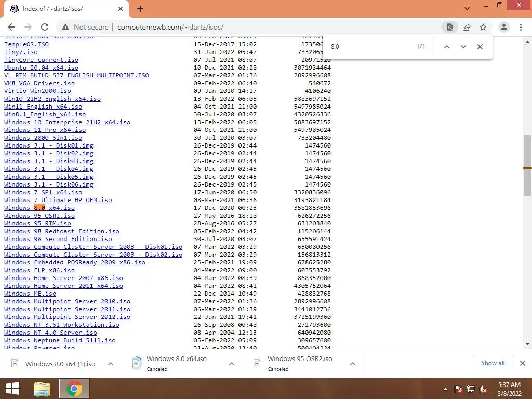Open Action Center flag icon

tap(458, 389)
